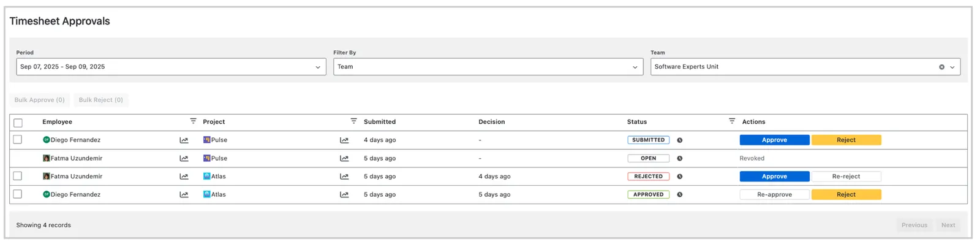The image size is (980, 244).
Task: Toggle the select-all checkbox in the table header
Action: pyautogui.click(x=18, y=123)
